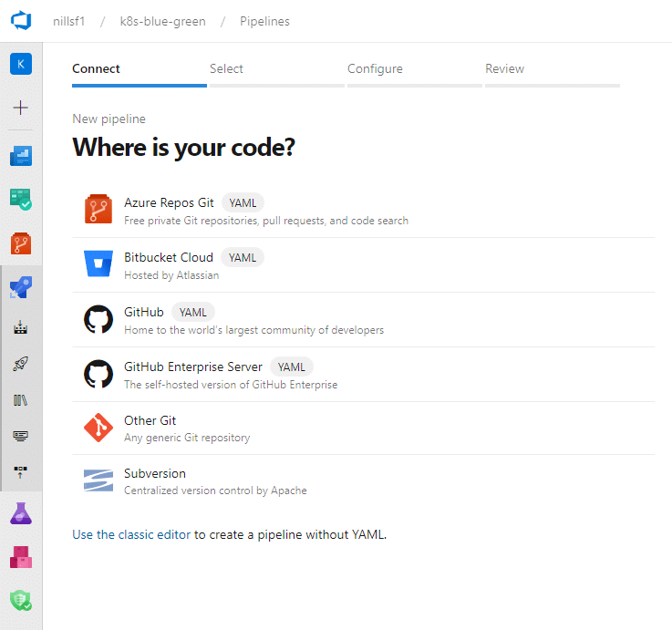Open the nillsf1 organization breadcrumb
This screenshot has height=630, width=672.
click(x=69, y=21)
